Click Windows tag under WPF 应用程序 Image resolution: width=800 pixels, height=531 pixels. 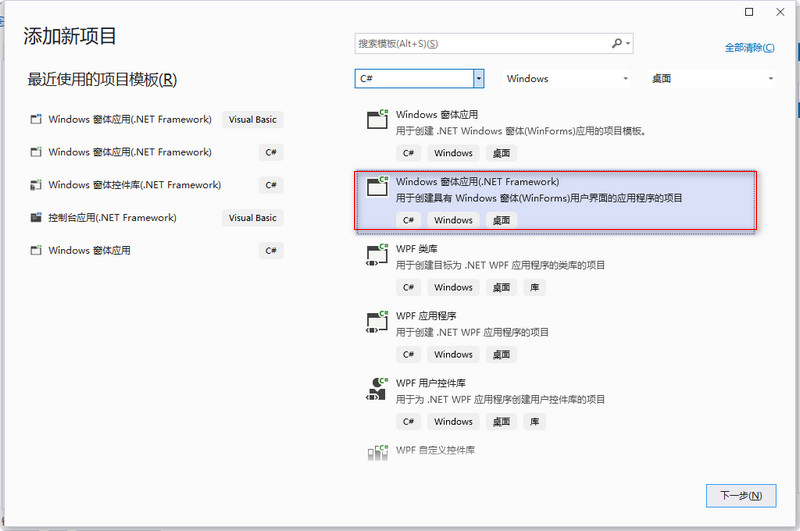click(453, 355)
